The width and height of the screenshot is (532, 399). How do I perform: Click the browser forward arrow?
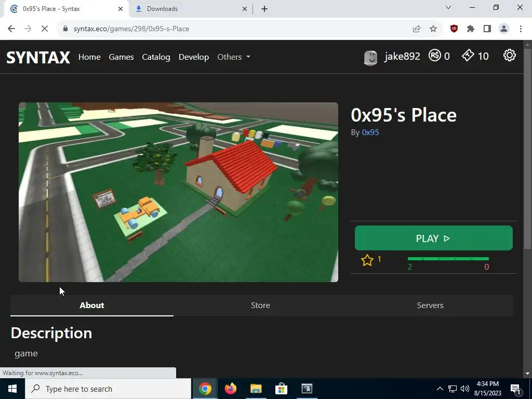pos(28,29)
